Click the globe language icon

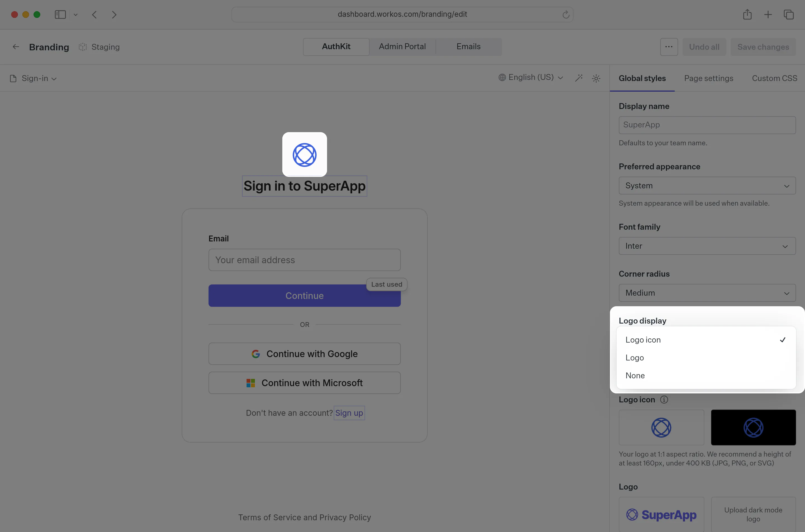502,77
